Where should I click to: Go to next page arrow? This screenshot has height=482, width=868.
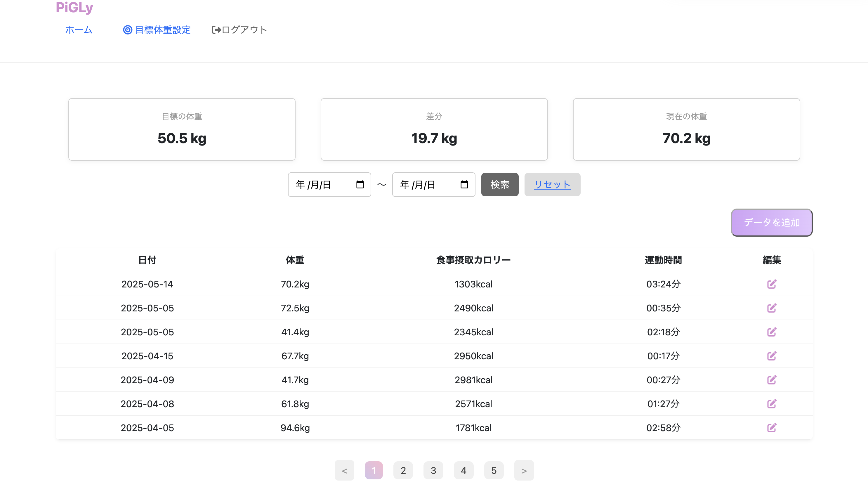click(x=524, y=470)
